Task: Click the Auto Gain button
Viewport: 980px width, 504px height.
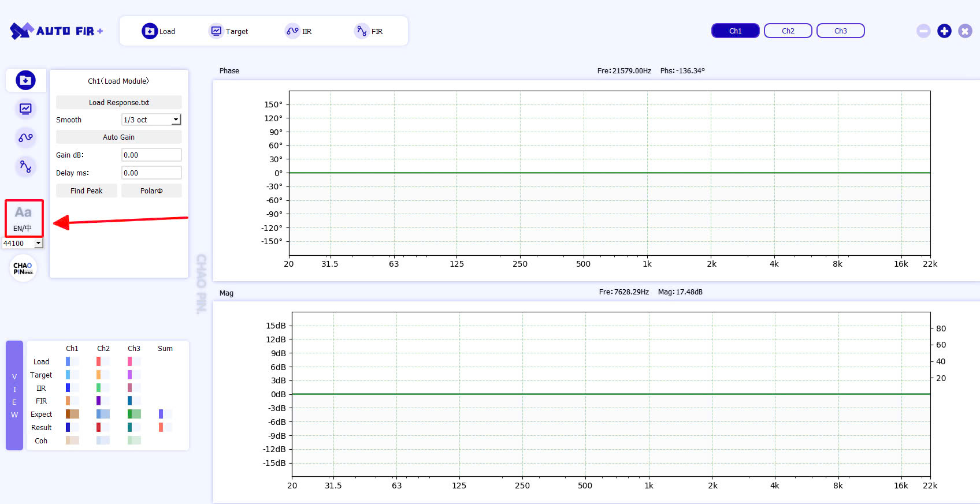Action: [118, 137]
